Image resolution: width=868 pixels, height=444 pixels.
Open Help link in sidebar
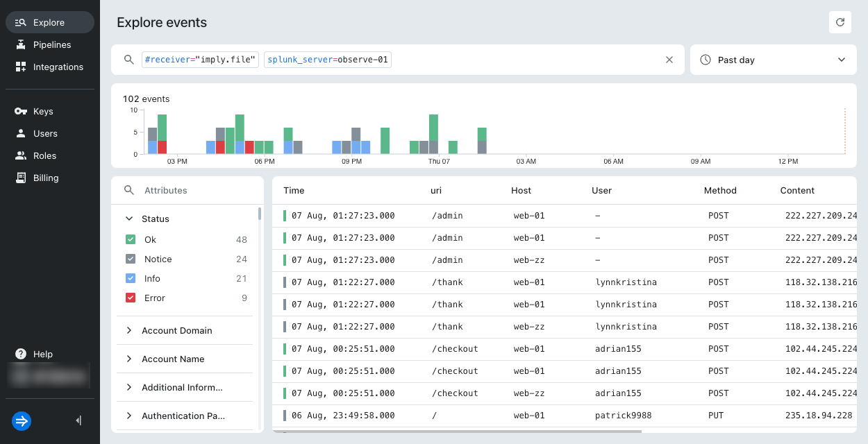[50, 354]
